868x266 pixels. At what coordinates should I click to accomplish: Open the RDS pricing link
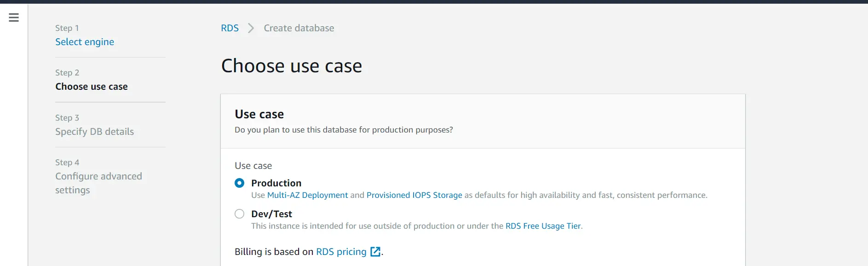pyautogui.click(x=341, y=252)
